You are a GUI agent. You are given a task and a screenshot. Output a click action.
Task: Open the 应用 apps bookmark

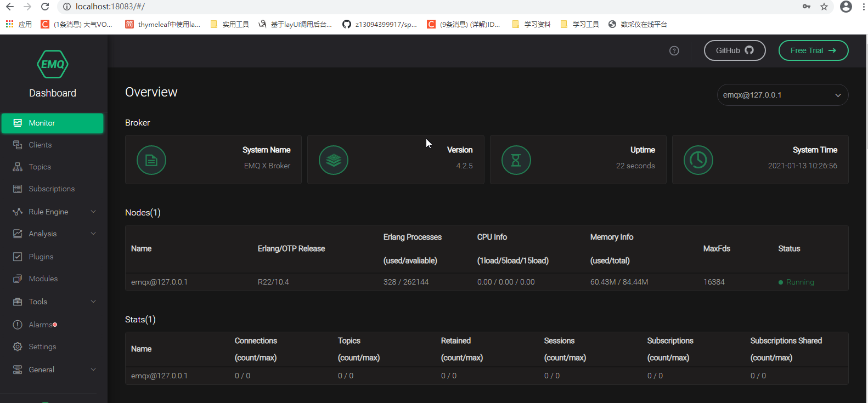pos(19,24)
